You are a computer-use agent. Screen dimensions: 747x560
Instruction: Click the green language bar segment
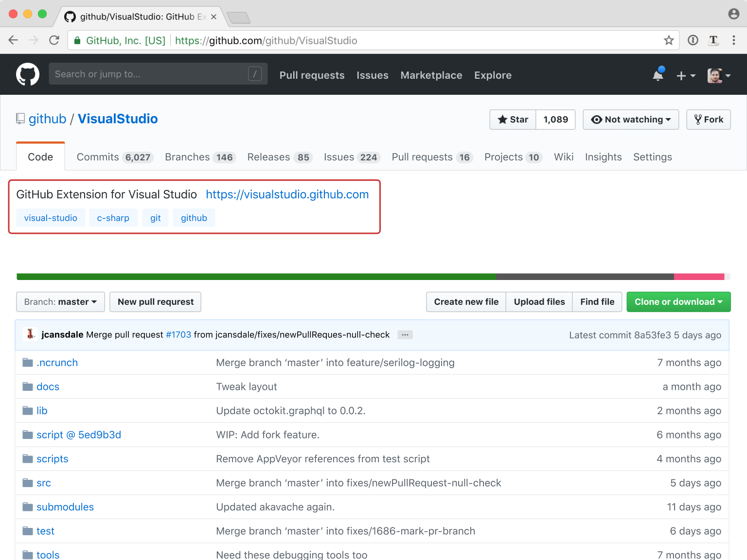point(256,277)
